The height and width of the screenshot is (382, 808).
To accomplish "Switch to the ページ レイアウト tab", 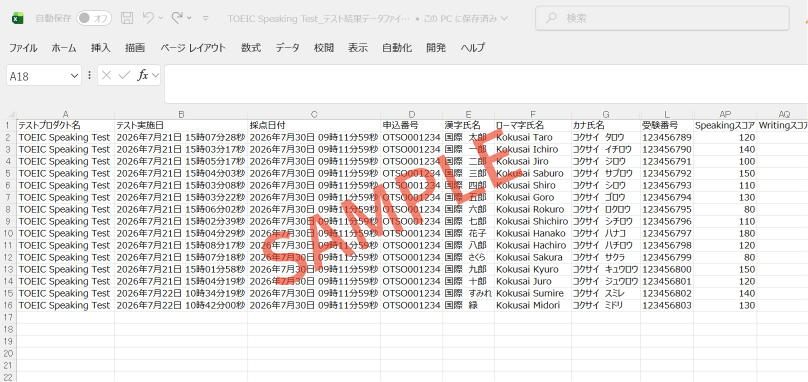I will click(x=193, y=48).
